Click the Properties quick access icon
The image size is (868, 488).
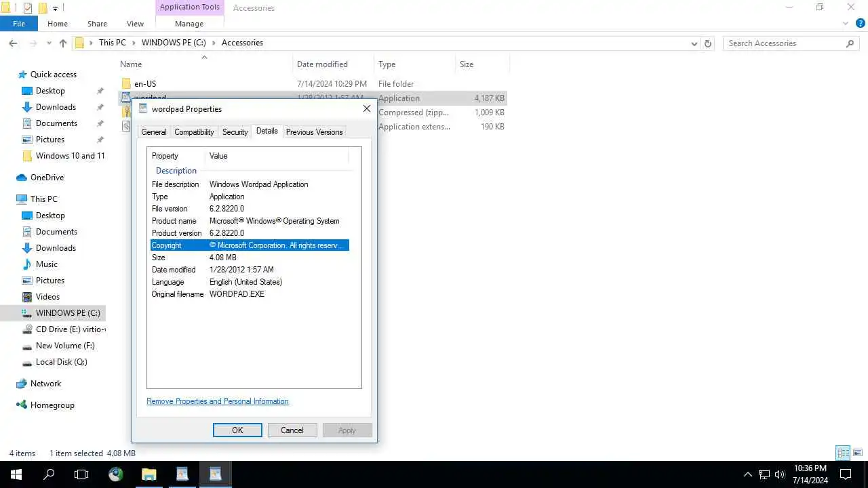[x=28, y=8]
